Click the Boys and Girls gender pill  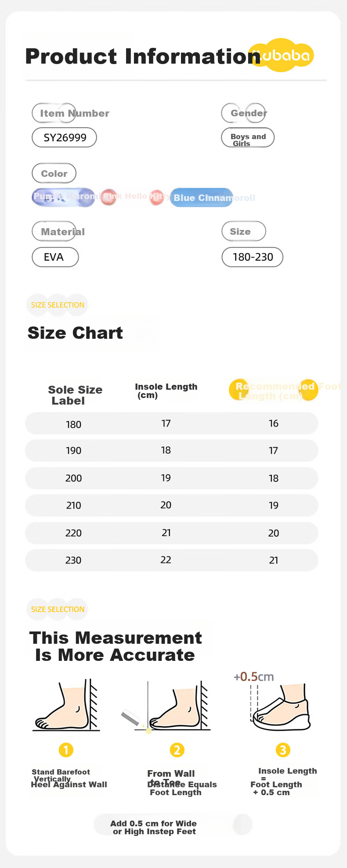point(248,137)
